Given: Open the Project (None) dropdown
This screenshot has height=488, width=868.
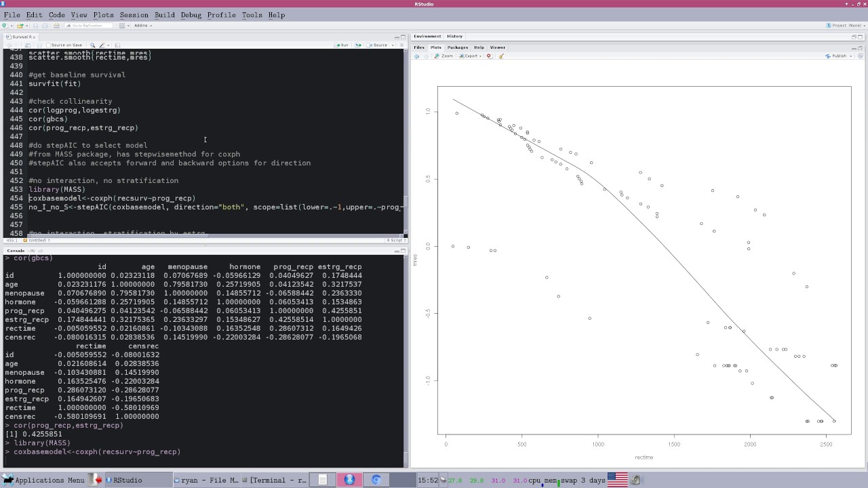Looking at the screenshot, I should [x=844, y=26].
